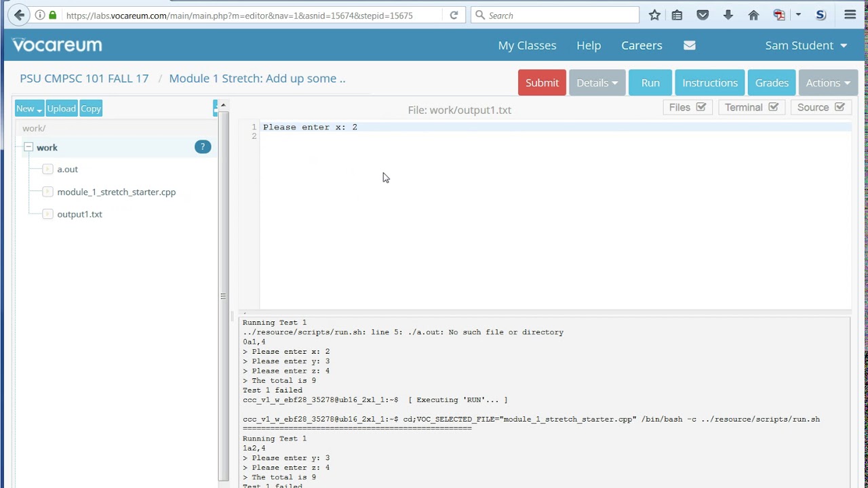Click terminal line 'Test 1 failed'
The width and height of the screenshot is (868, 488).
273,390
